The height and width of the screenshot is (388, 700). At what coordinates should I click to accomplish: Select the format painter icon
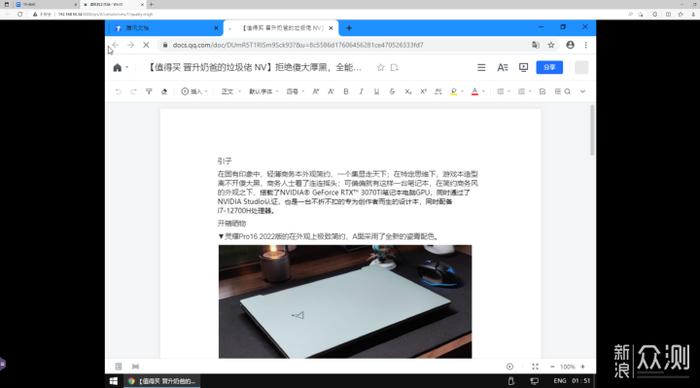tap(149, 92)
